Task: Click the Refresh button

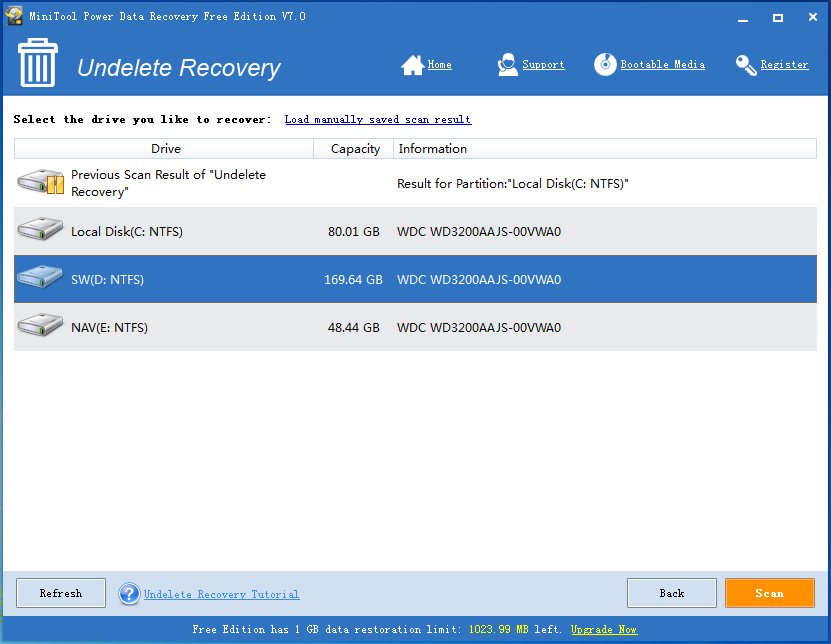Action: (x=61, y=593)
